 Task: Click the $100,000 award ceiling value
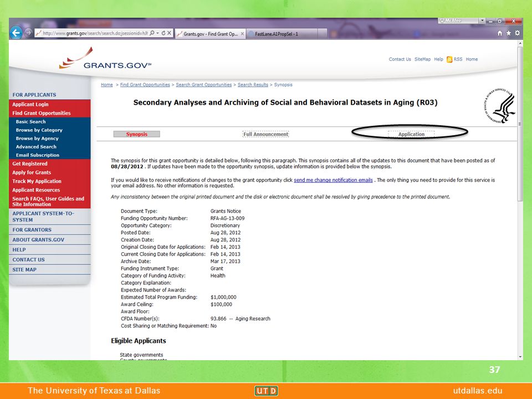[221, 304]
